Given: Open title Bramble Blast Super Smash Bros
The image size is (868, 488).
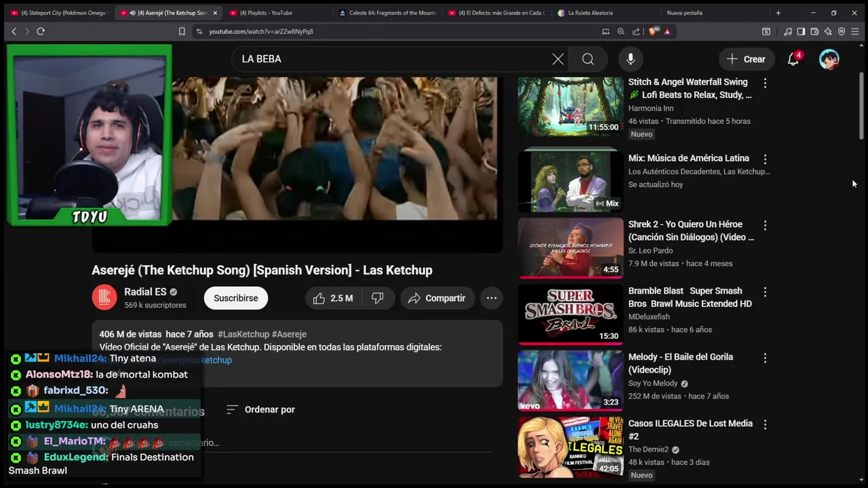Looking at the screenshot, I should tap(690, 298).
